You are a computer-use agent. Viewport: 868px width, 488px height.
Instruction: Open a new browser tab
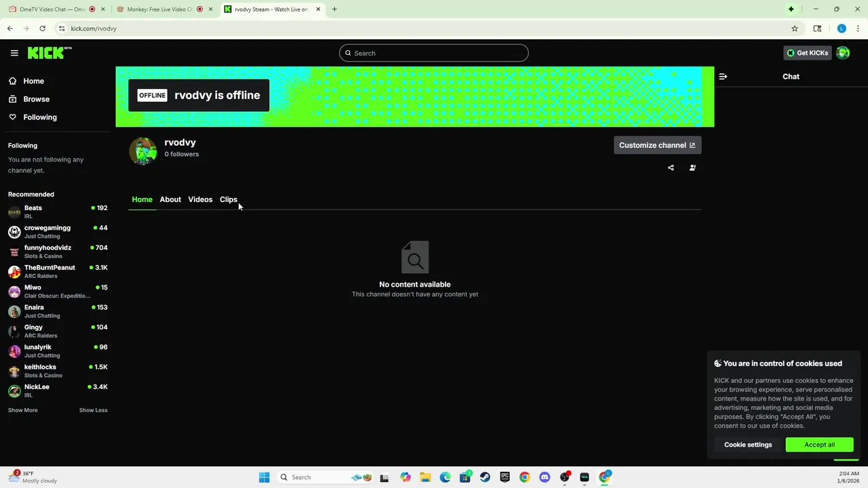(334, 9)
